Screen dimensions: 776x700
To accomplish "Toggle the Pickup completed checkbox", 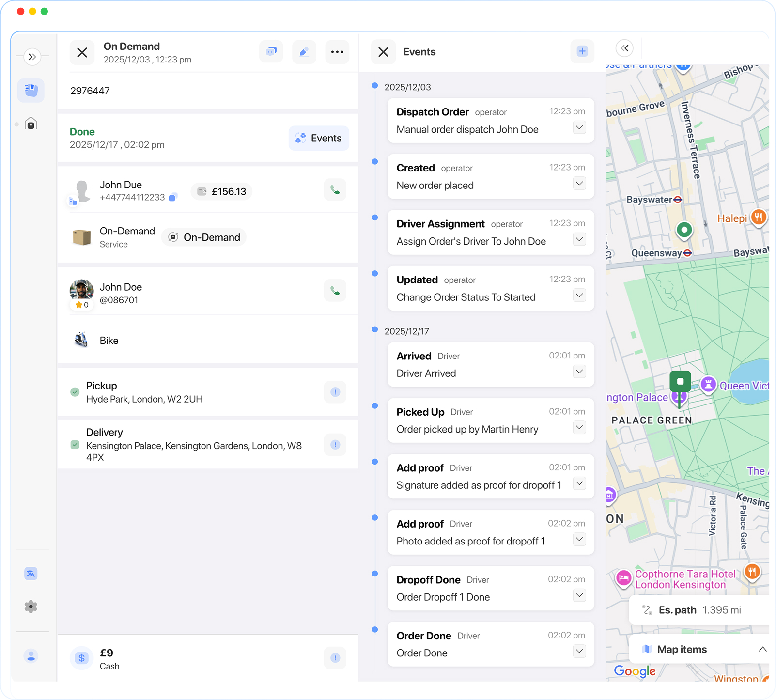I will click(x=74, y=391).
